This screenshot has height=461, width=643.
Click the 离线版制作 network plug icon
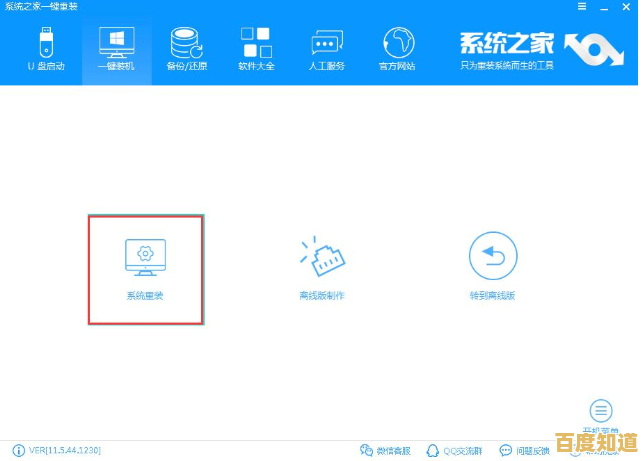point(322,256)
